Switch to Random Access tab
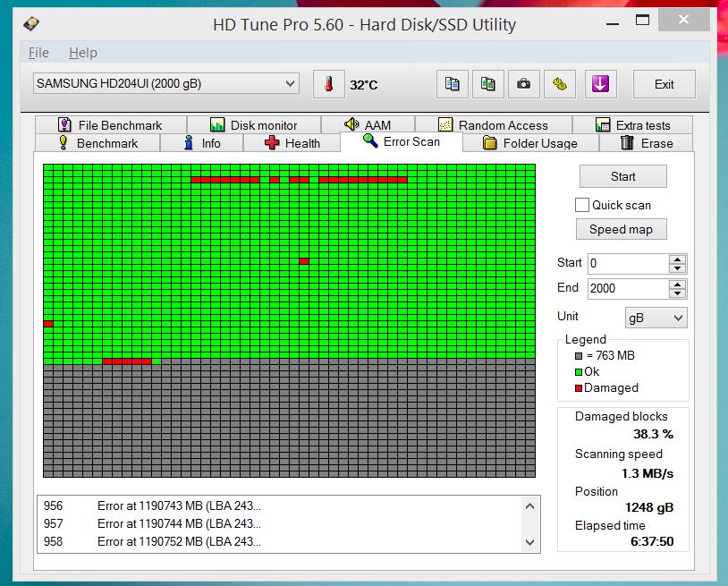Viewport: 728px width, 586px height. click(x=494, y=125)
